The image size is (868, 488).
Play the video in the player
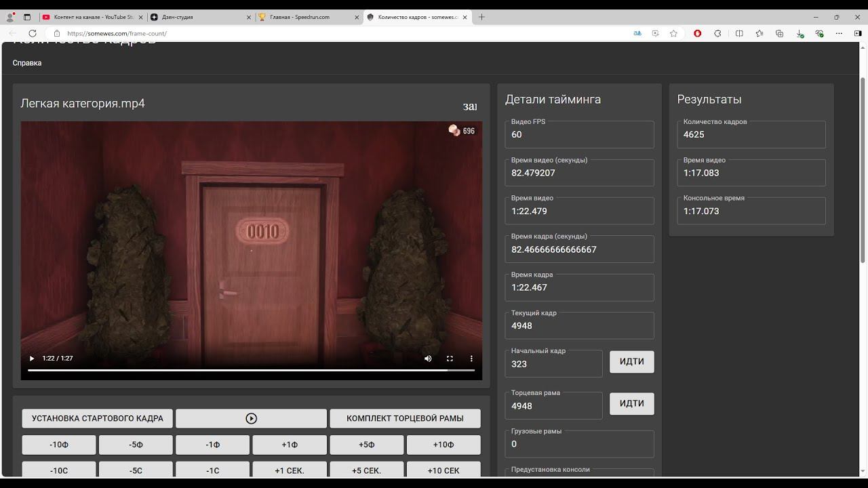pyautogui.click(x=31, y=359)
